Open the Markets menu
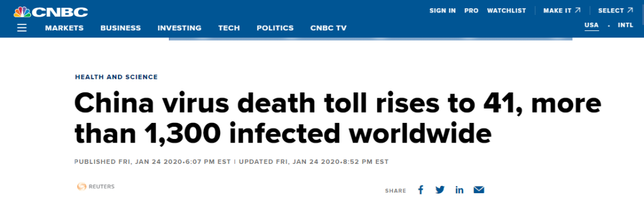644x217 pixels. (x=64, y=28)
